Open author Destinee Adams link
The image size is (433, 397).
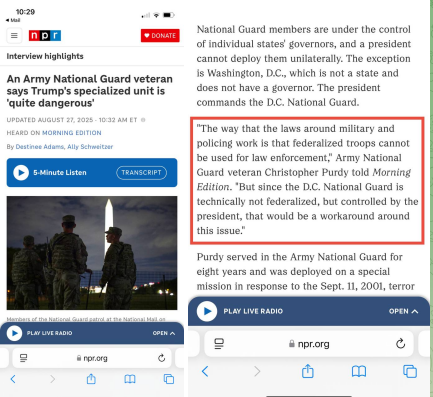(x=40, y=147)
